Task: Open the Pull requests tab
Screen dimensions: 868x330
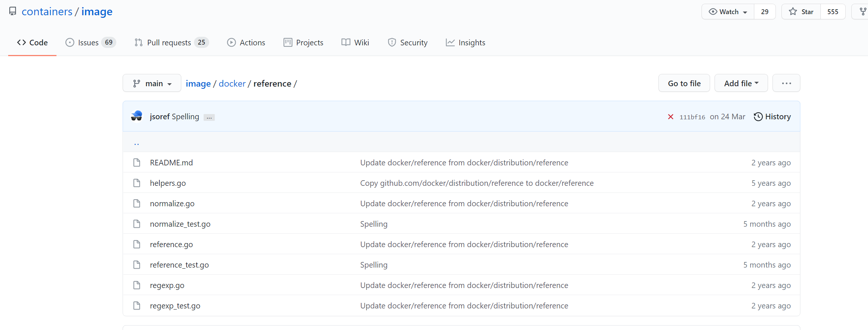Action: tap(172, 42)
